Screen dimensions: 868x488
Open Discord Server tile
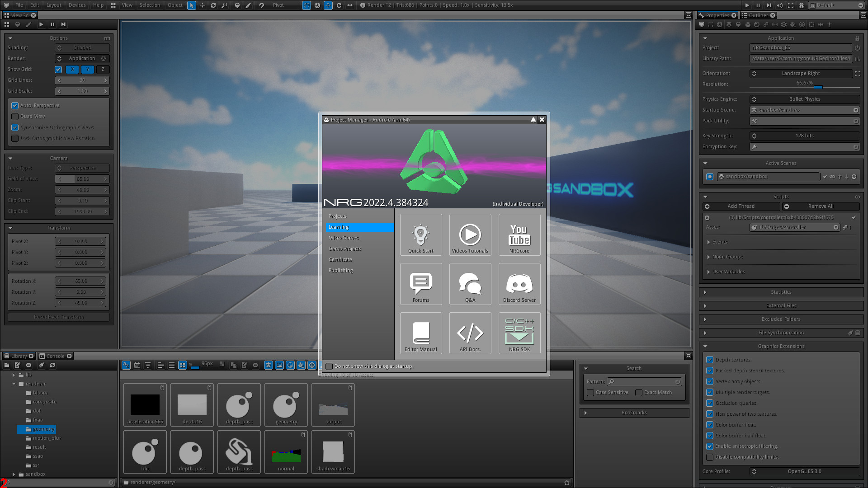519,284
